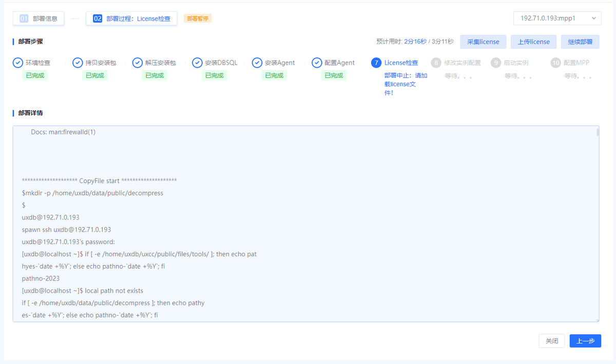Click the 解压安装包 step checkmark icon
This screenshot has height=364, width=616.
(x=138, y=63)
